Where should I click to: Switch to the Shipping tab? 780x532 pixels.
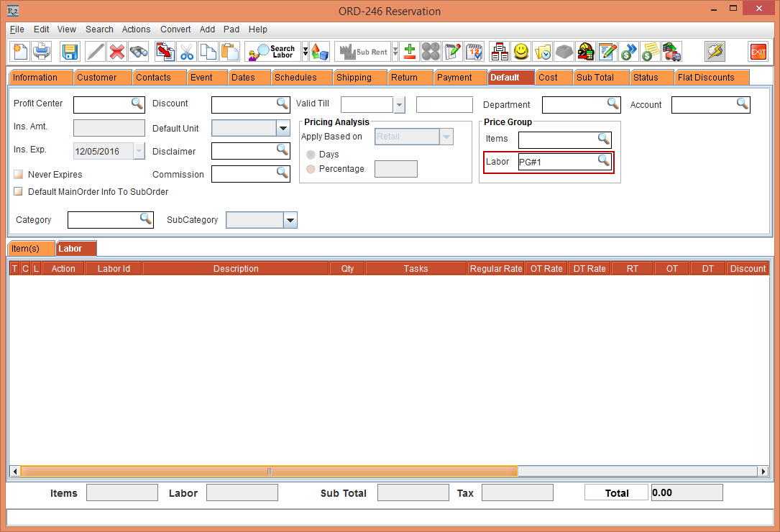tap(354, 78)
